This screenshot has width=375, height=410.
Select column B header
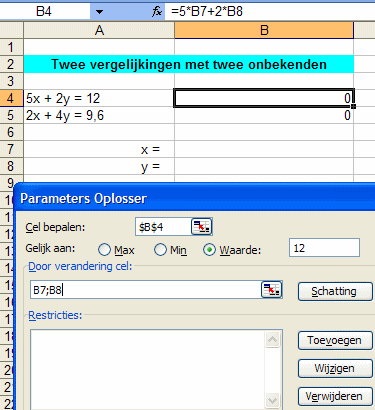coord(264,30)
